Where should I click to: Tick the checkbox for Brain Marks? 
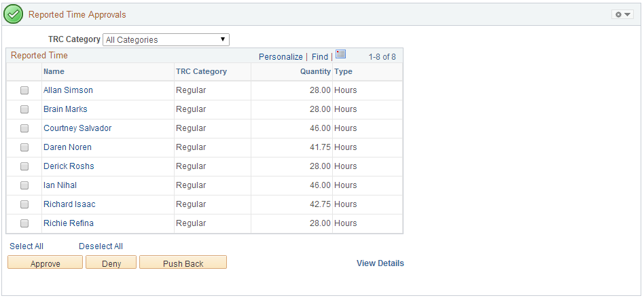(24, 109)
